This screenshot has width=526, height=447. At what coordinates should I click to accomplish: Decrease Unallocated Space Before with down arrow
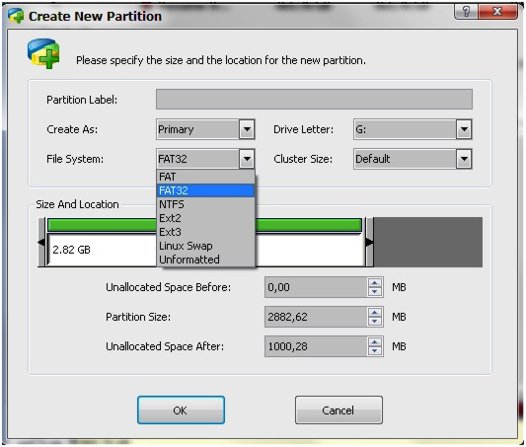[374, 291]
